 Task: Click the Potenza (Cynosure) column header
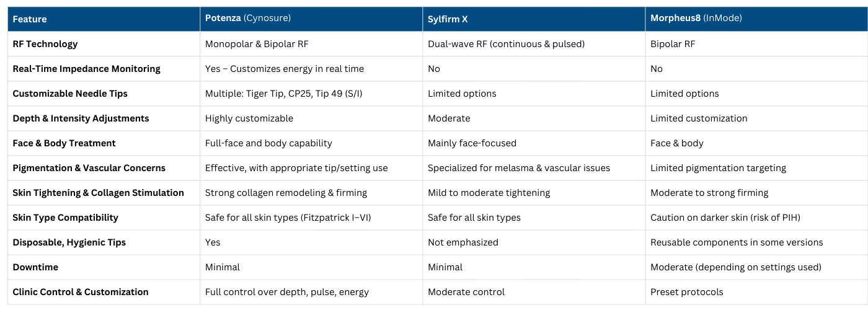[x=248, y=19]
